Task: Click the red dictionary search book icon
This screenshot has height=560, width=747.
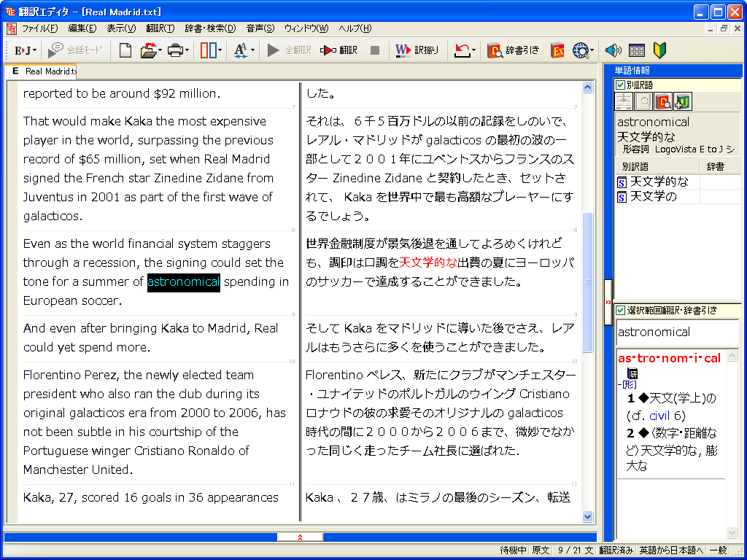Action: coord(663,101)
